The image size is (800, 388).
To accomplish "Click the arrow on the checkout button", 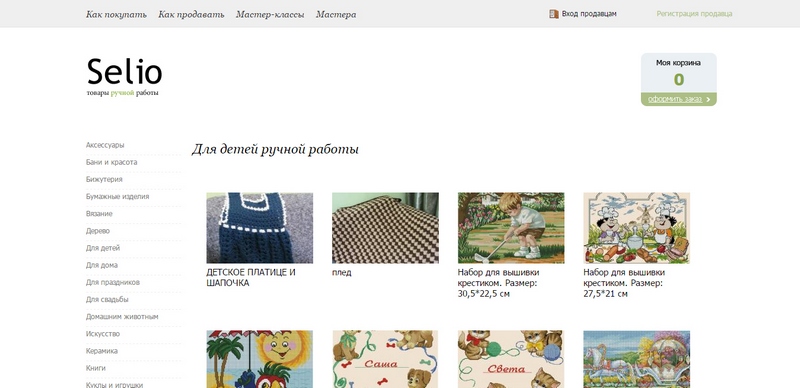I will (x=708, y=100).
